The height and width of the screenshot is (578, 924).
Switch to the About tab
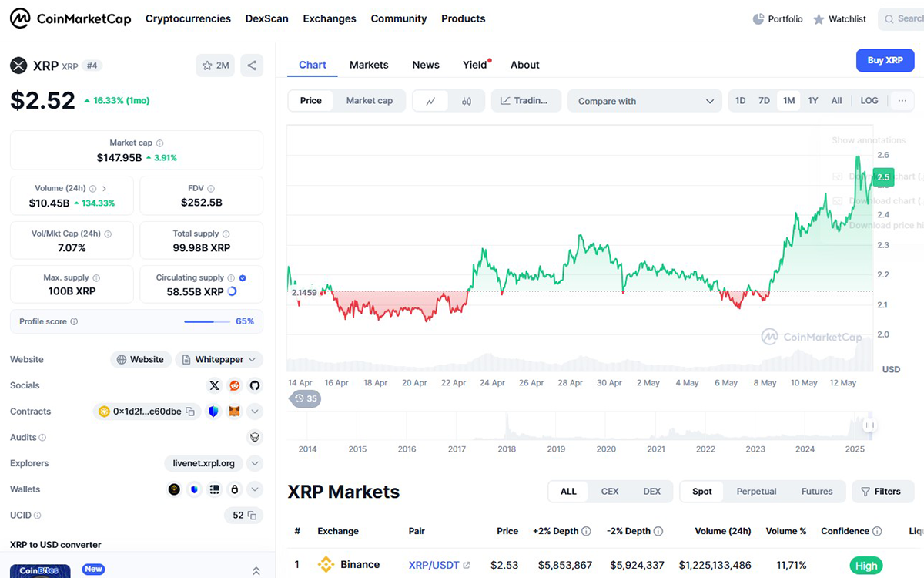tap(525, 65)
